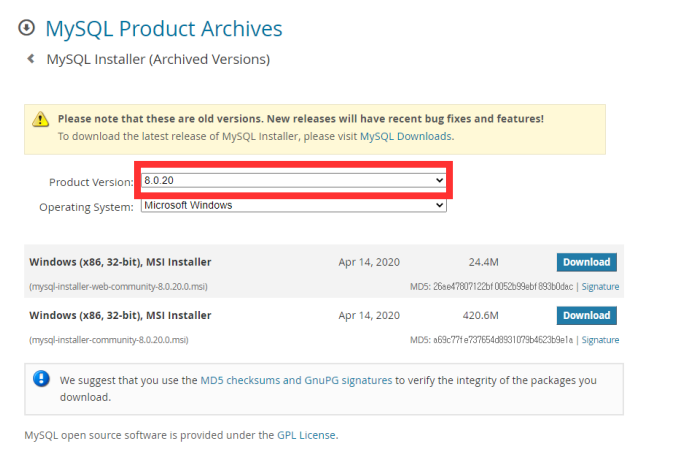Open Signature link for the web-community installer

pos(600,287)
